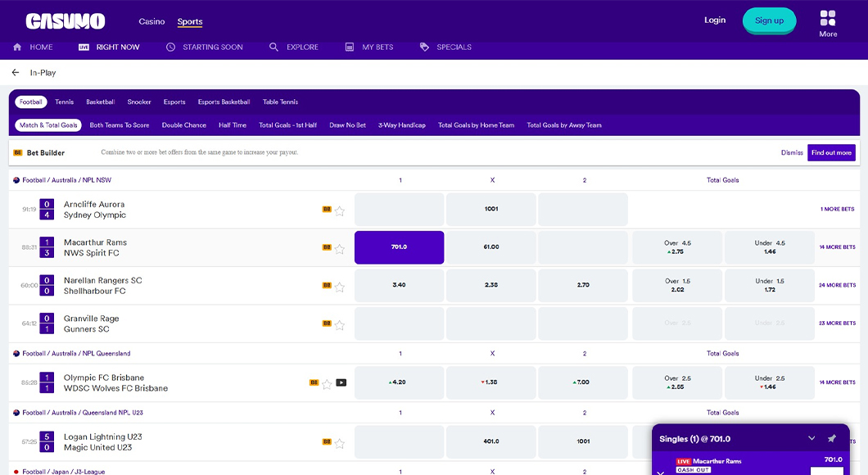
Task: Click Bet Builder badge for Macarthur Rams
Action: tap(327, 247)
